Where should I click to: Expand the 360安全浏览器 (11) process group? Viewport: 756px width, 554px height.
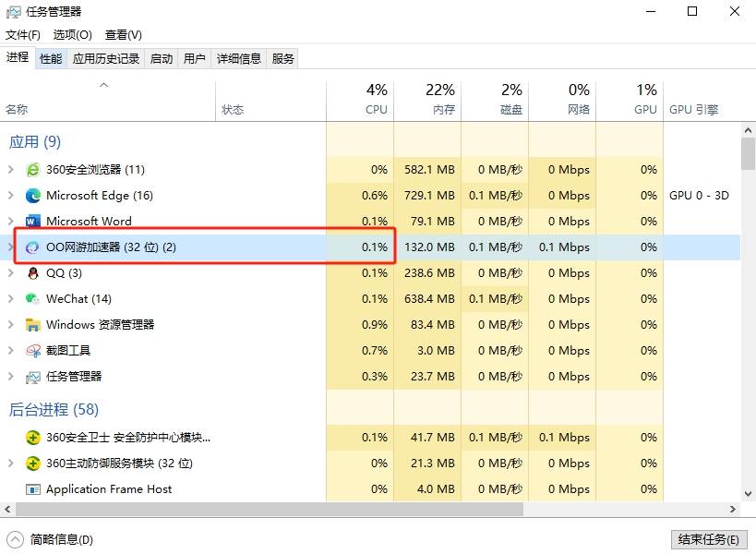click(10, 170)
